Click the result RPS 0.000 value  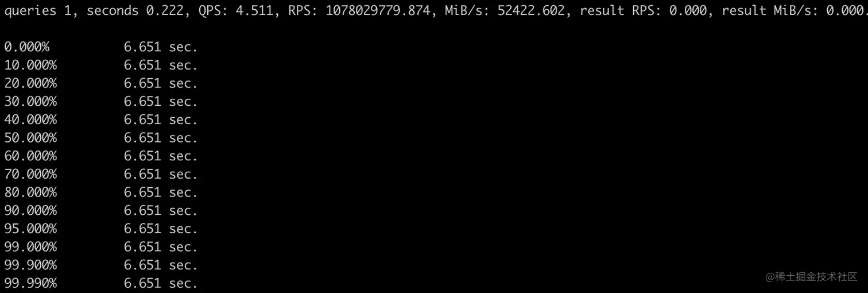pos(688,11)
